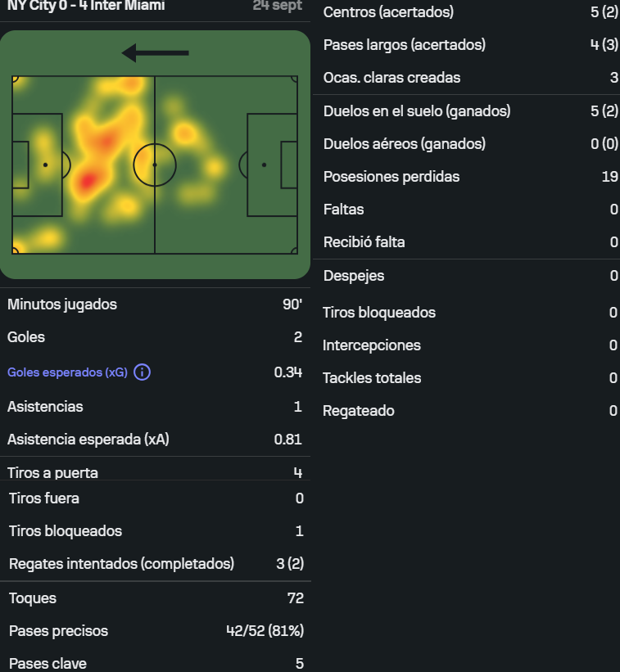Image resolution: width=620 pixels, height=672 pixels.
Task: Click the xG info icon
Action: (142, 372)
